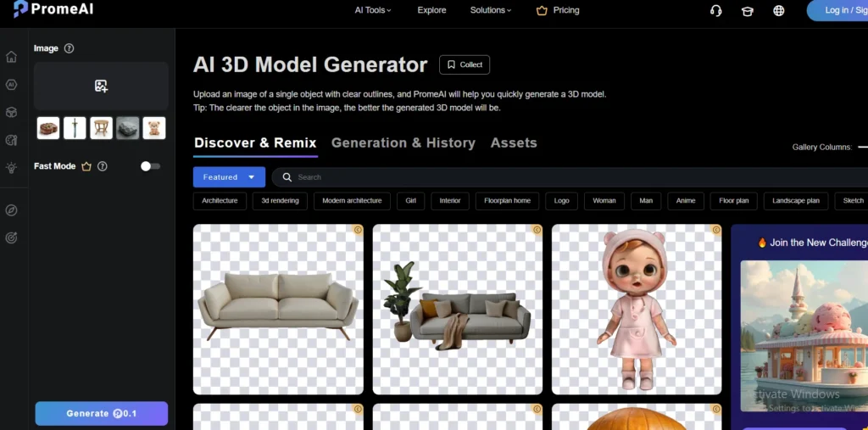Click the PromeAI logo

pyautogui.click(x=53, y=8)
